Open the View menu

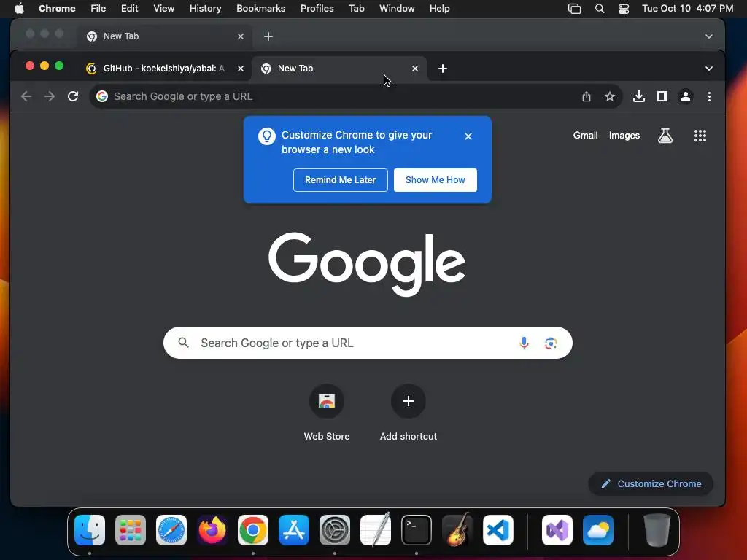coord(163,9)
